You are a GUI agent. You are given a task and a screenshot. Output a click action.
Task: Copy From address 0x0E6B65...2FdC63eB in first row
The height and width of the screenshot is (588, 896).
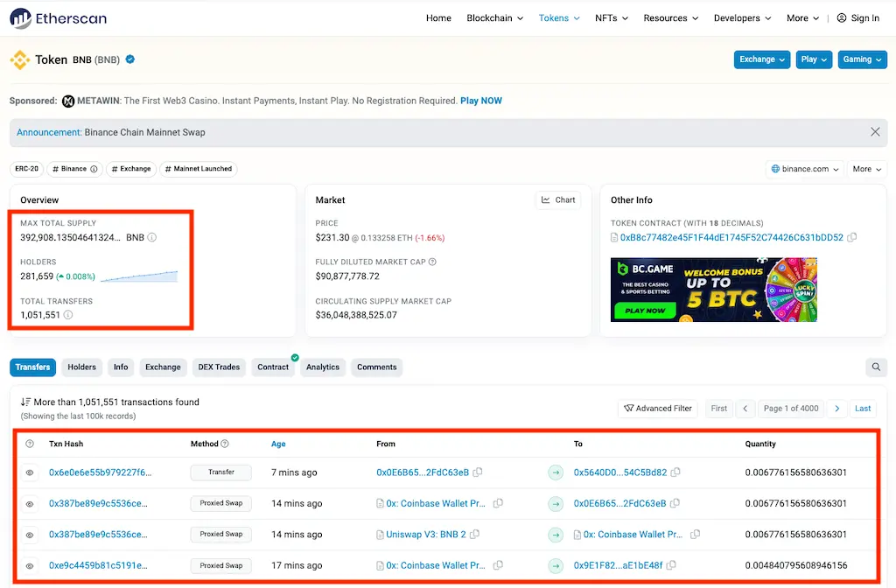tap(478, 472)
